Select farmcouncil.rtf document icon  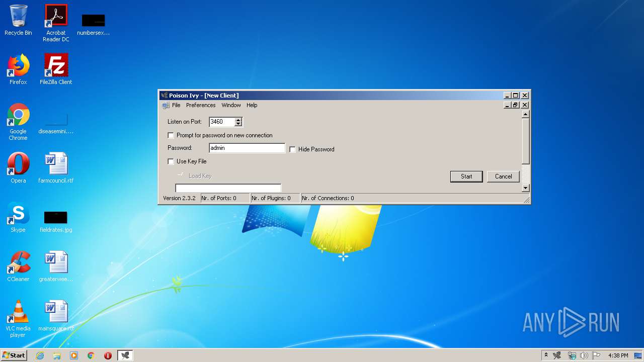tap(56, 168)
